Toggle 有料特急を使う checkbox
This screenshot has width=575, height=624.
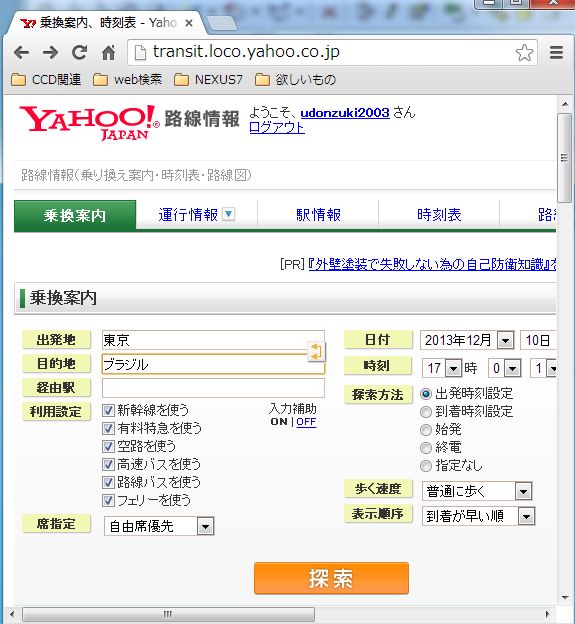tap(108, 428)
